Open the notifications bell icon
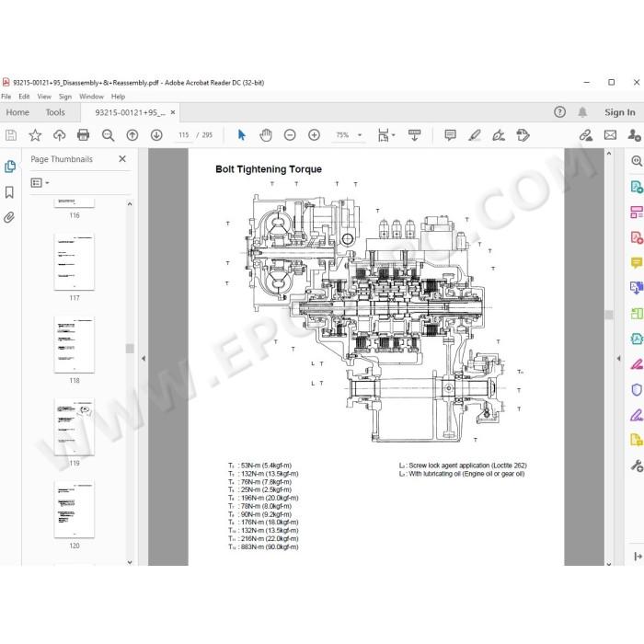This screenshot has height=644, width=644. [x=582, y=112]
